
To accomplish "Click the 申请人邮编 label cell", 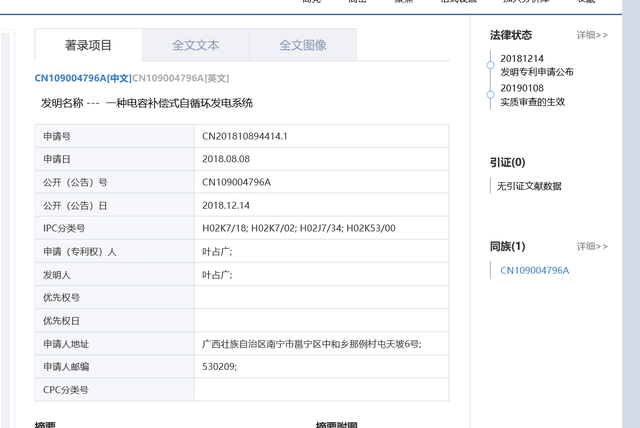I will pos(114,366).
